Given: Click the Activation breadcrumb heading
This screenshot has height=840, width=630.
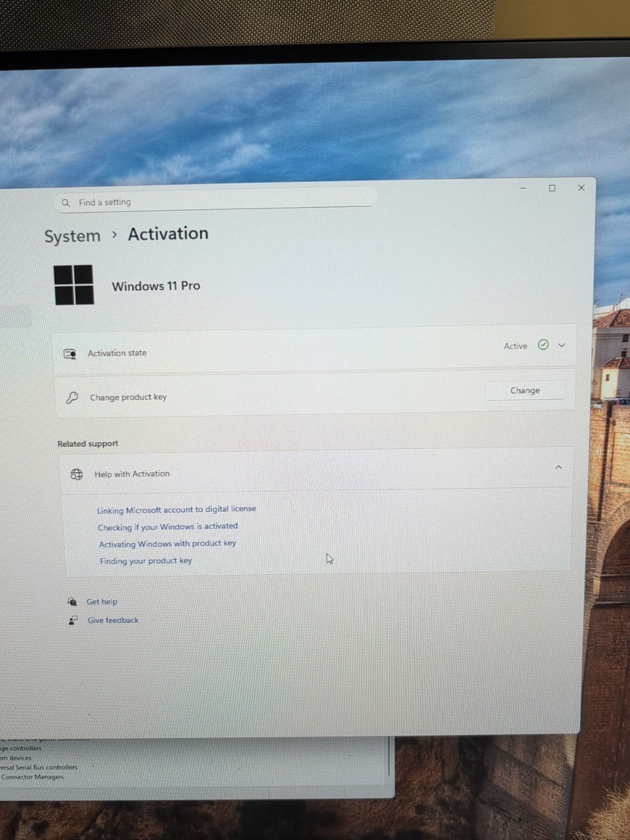Looking at the screenshot, I should tap(168, 234).
